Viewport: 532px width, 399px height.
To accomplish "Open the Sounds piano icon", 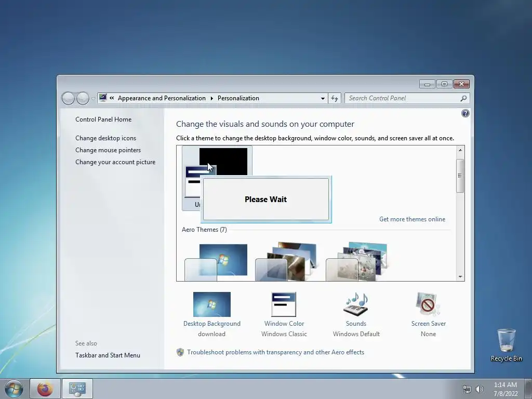I will [356, 304].
